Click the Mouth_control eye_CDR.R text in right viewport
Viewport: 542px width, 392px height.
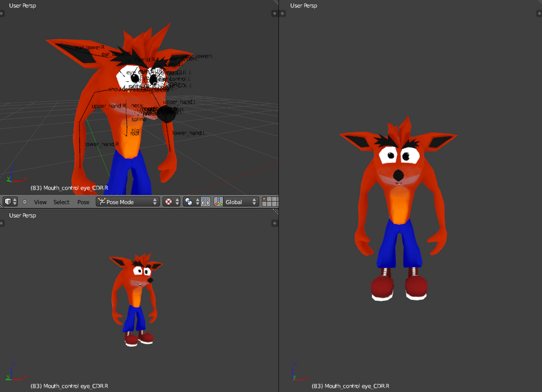click(x=357, y=386)
